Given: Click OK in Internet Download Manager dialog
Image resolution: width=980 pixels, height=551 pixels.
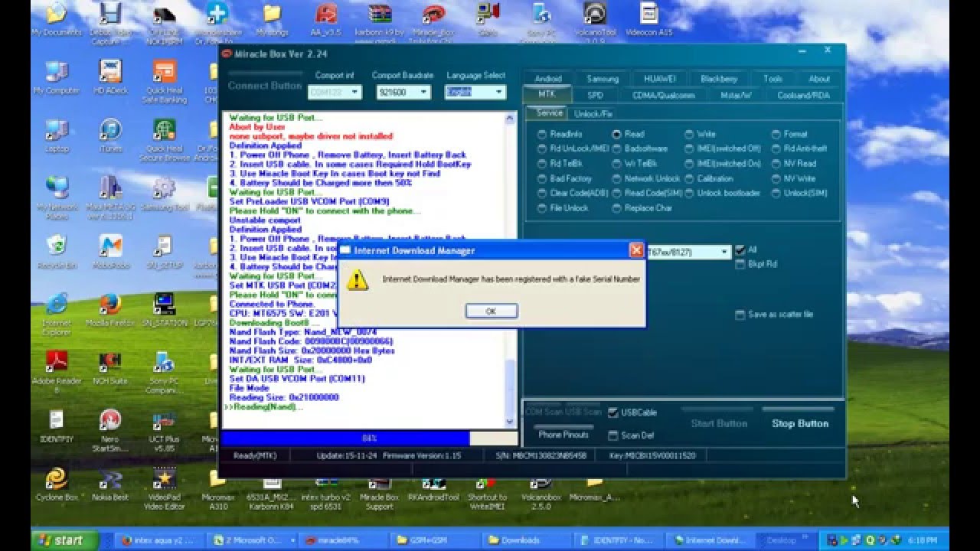Looking at the screenshot, I should [492, 311].
